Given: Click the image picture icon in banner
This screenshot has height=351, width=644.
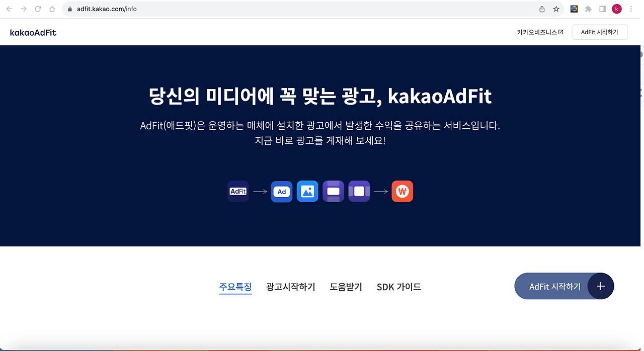Looking at the screenshot, I should click(x=307, y=191).
